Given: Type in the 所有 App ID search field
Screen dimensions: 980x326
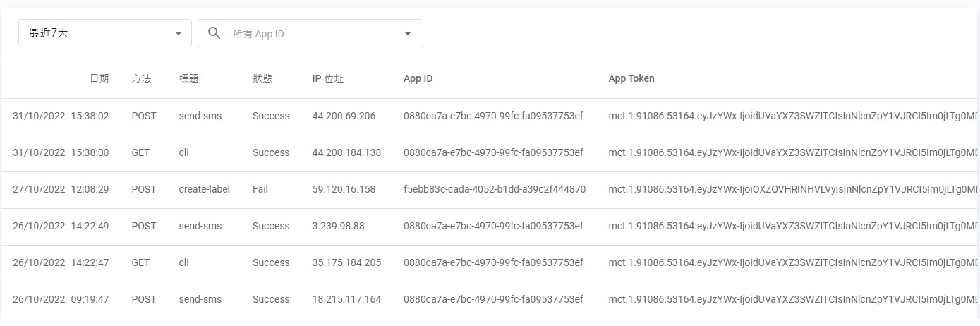Looking at the screenshot, I should tap(310, 34).
